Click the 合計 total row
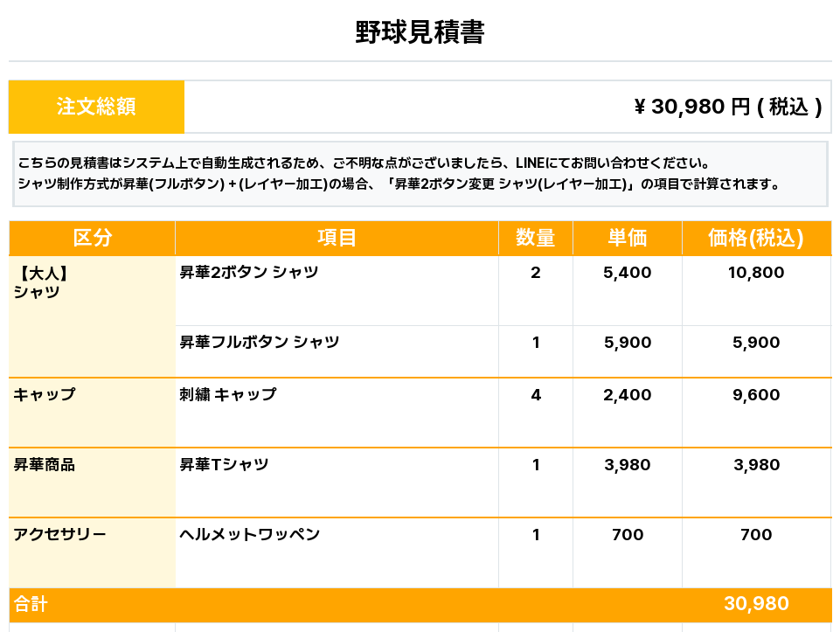The width and height of the screenshot is (840, 632). click(x=420, y=605)
